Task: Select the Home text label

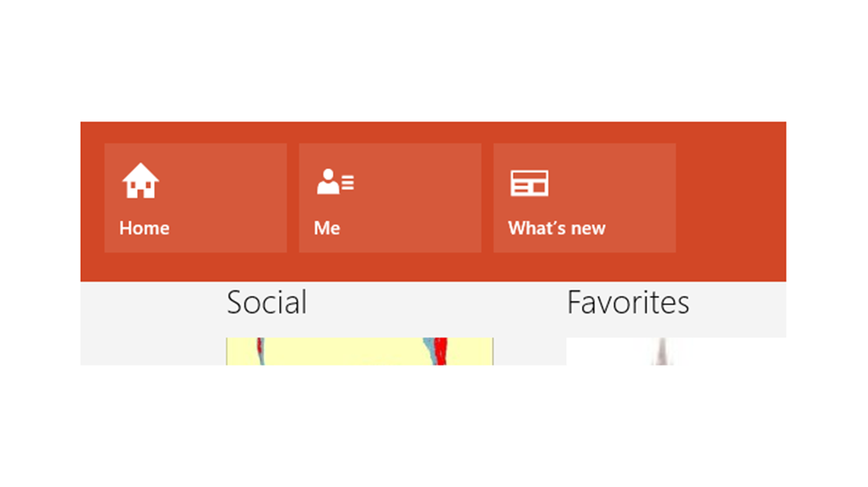Action: click(x=144, y=228)
